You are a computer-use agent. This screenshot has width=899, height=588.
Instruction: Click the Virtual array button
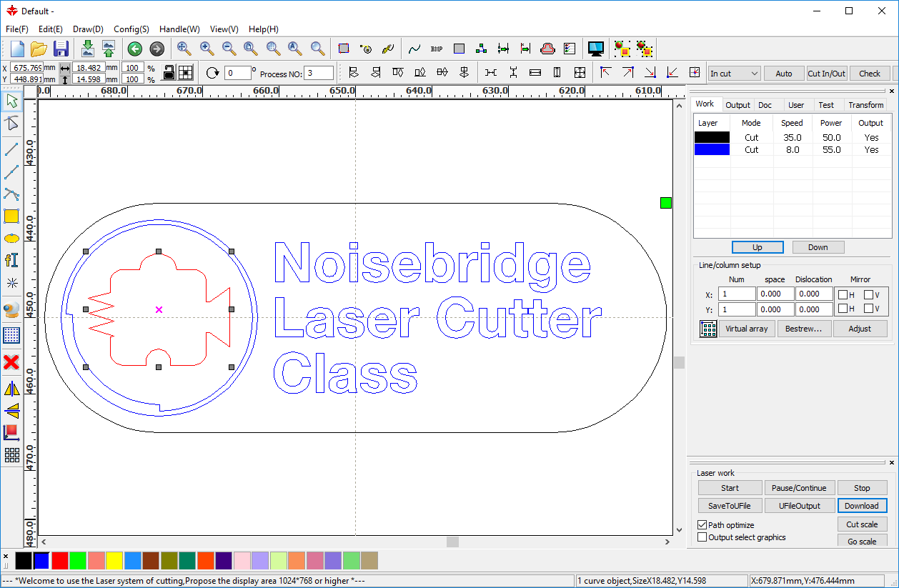tap(746, 329)
